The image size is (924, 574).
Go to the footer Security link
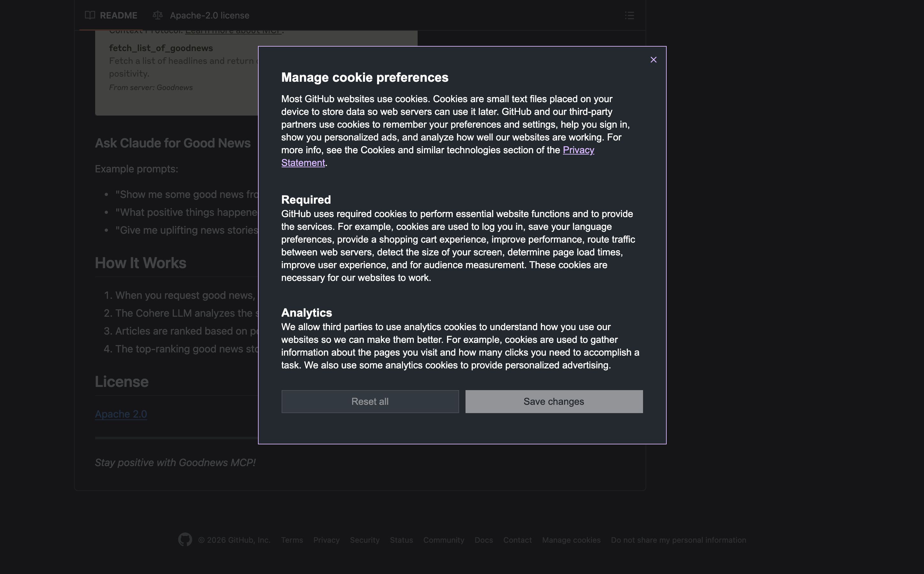[x=364, y=540]
